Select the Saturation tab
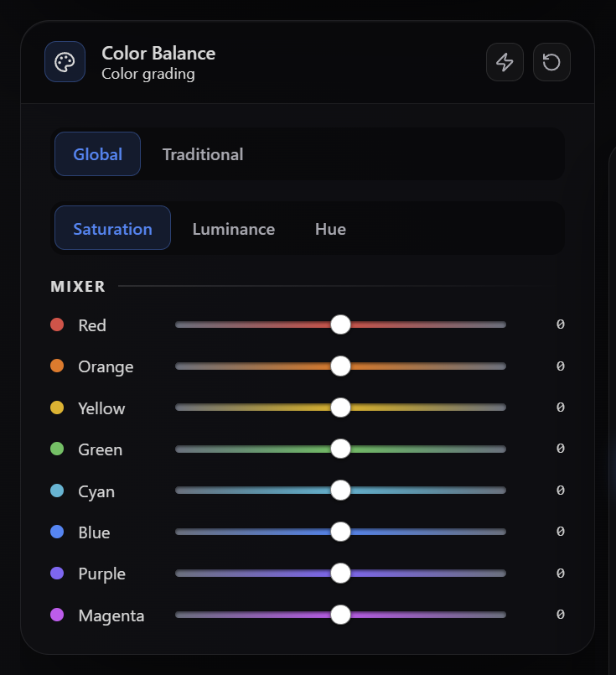Image resolution: width=616 pixels, height=675 pixels. point(112,228)
